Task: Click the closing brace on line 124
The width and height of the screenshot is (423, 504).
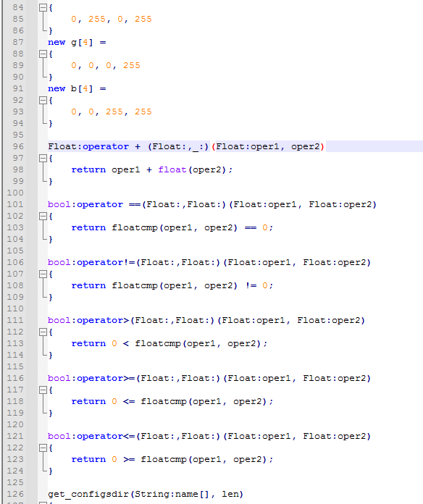Action: (51, 471)
